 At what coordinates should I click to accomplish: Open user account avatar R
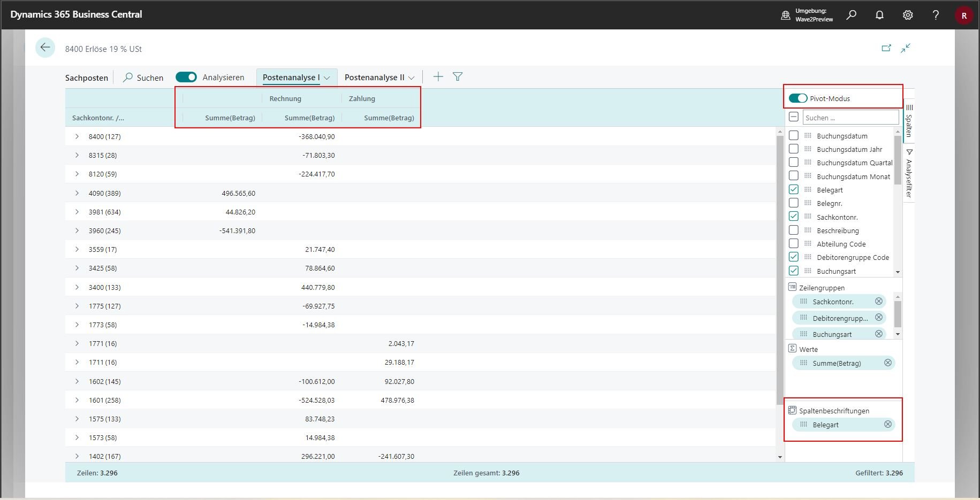(964, 16)
